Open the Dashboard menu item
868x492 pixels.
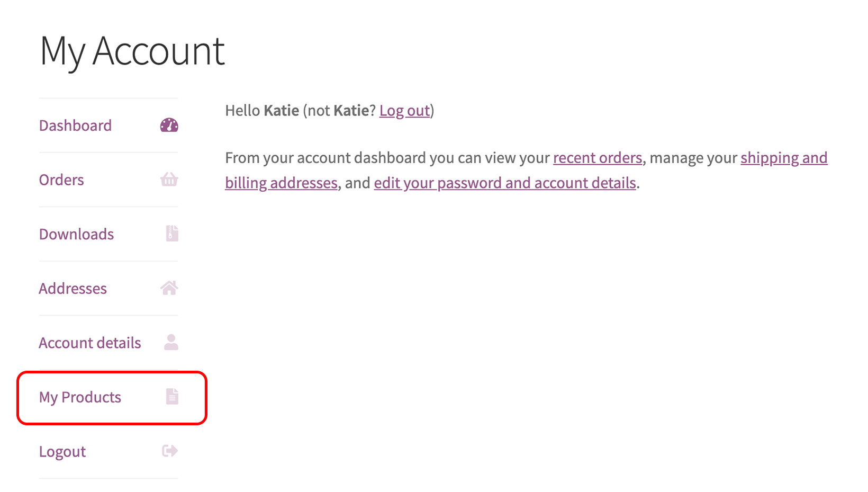pos(75,126)
